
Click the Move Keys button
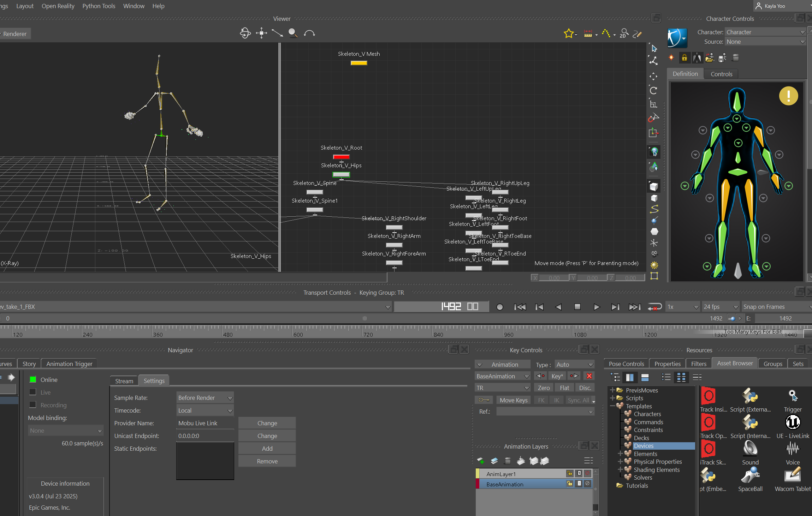pyautogui.click(x=514, y=400)
